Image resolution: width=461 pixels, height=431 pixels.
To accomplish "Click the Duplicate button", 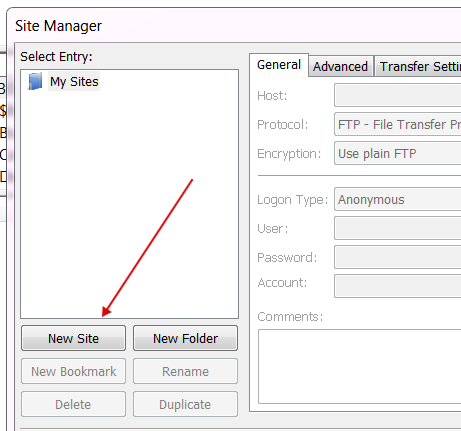I will tap(185, 404).
